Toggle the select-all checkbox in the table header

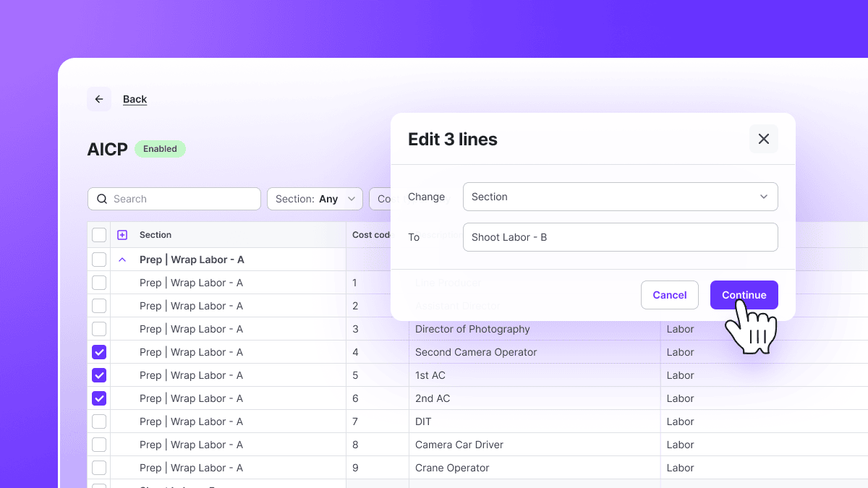tap(99, 235)
